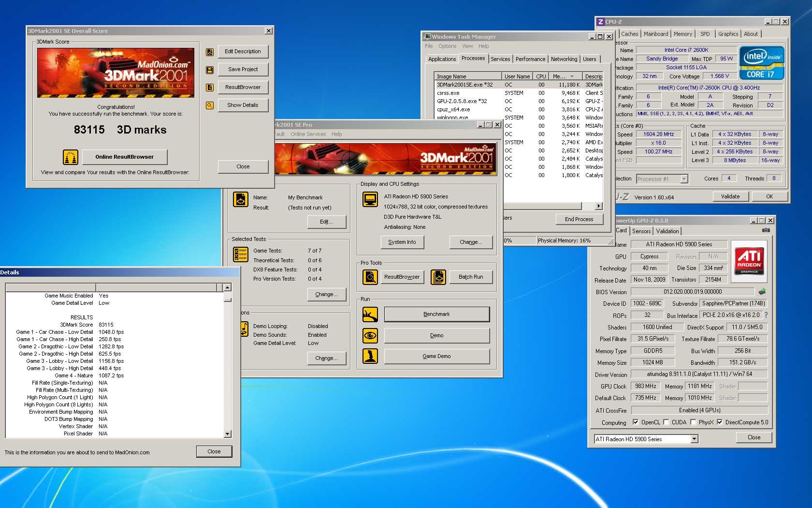
Task: Click Change... button under Game Detail Level
Action: (x=327, y=358)
